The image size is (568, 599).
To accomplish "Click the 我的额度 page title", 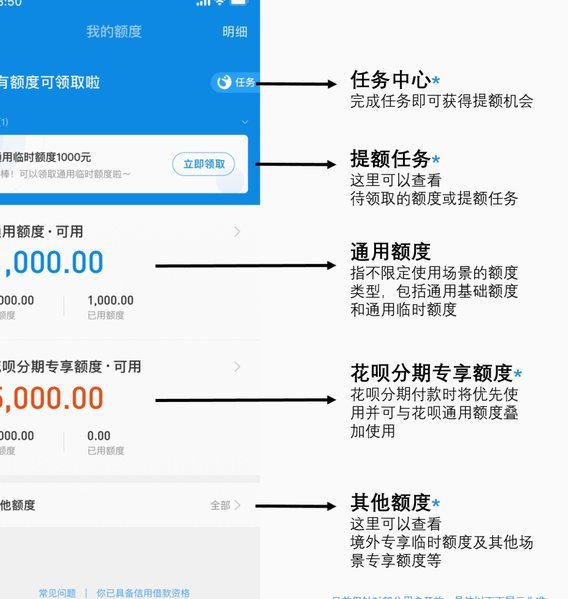I will [114, 32].
